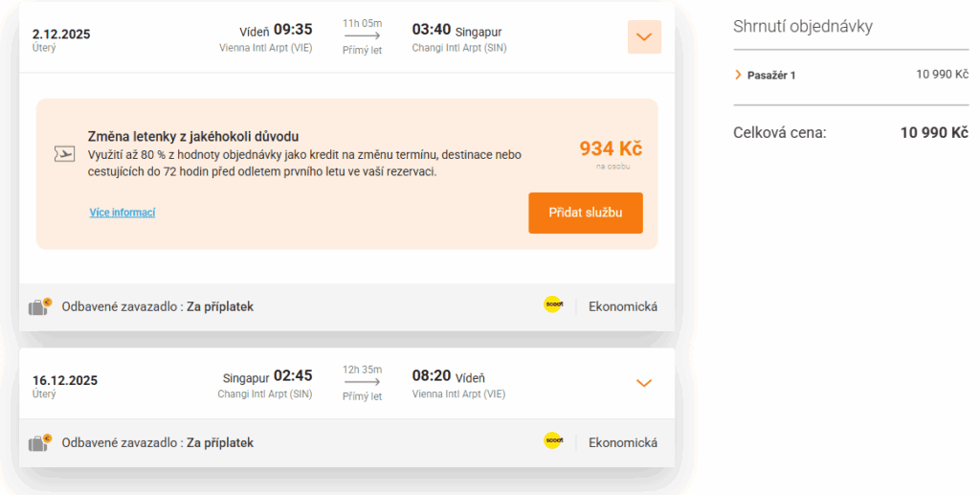The width and height of the screenshot is (980, 495).
Task: Open the Více informací link
Action: (x=122, y=213)
